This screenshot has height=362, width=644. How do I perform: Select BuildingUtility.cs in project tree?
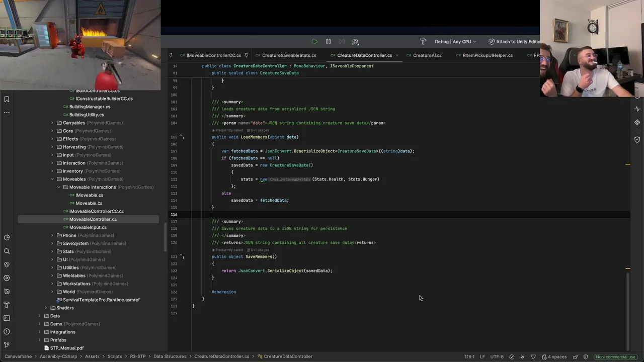[x=87, y=115]
